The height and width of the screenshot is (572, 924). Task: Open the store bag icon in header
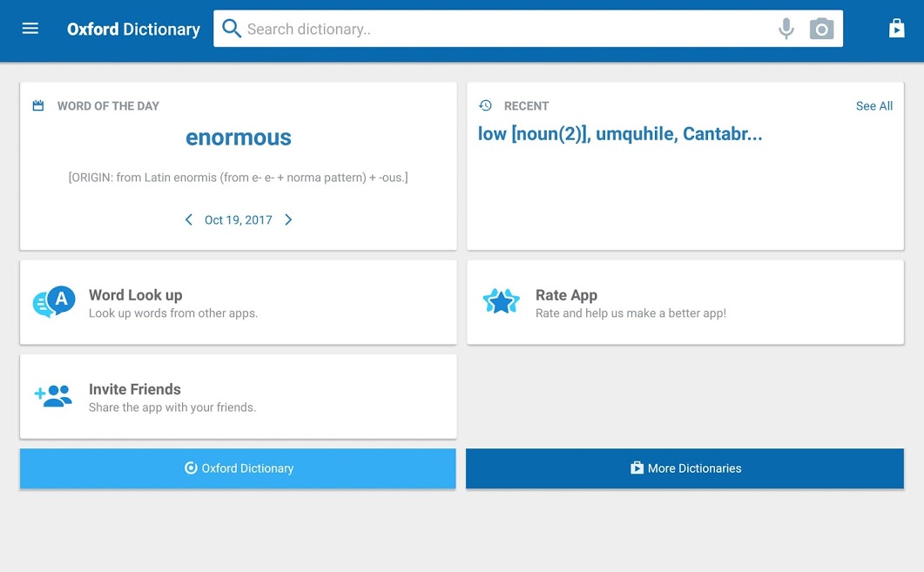(896, 29)
